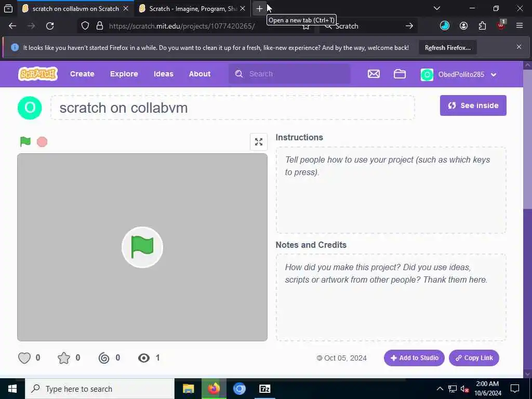
Task: Expand the list all tabs dropdown arrow
Action: pyautogui.click(x=436, y=8)
